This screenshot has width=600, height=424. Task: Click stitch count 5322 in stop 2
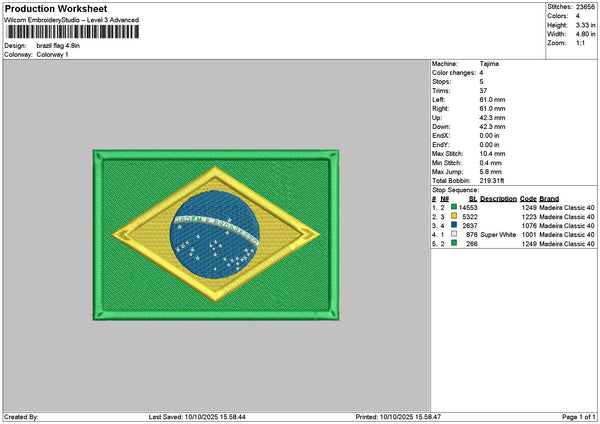470,217
